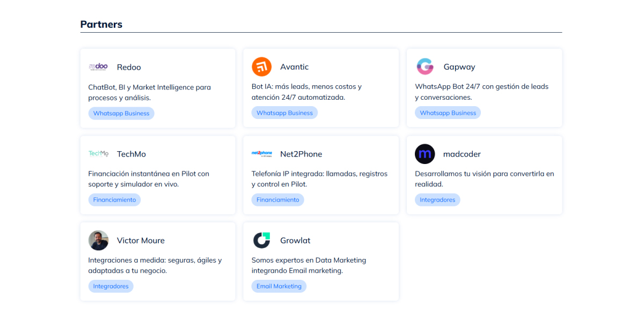Select Whatsapp Business tag under Avantic
This screenshot has width=644, height=320.
284,113
